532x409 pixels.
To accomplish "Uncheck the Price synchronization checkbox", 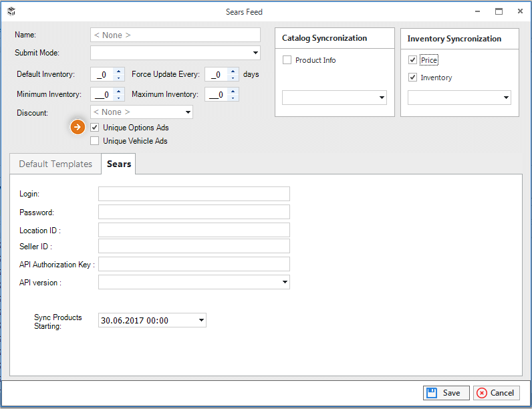I will [412, 60].
